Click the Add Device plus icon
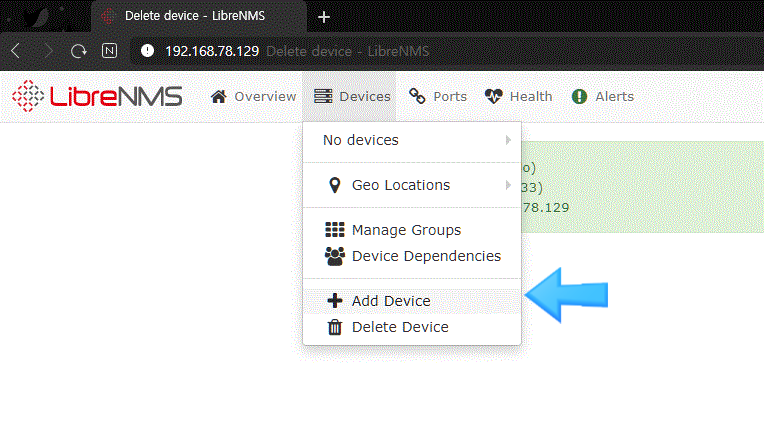 (335, 301)
